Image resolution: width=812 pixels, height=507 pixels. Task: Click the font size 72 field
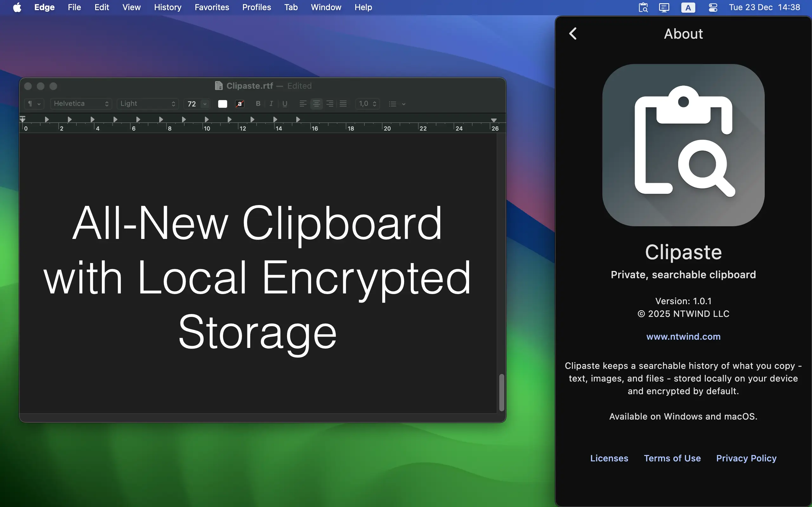point(193,104)
